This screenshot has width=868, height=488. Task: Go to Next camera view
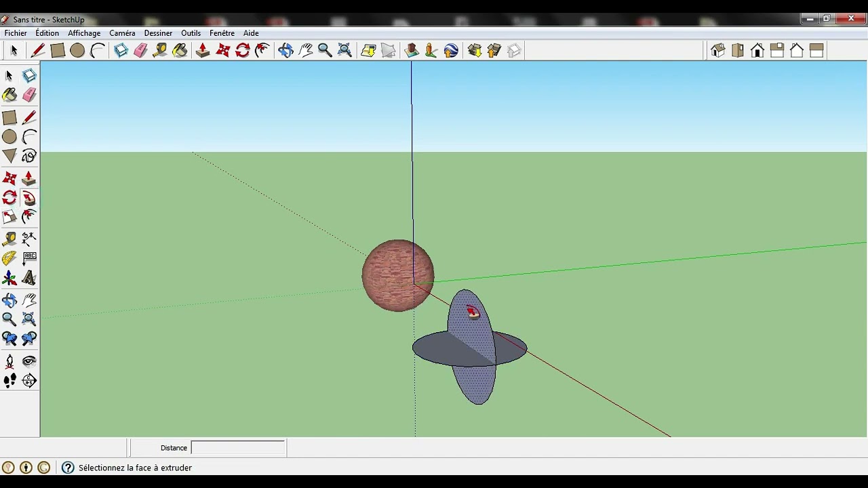point(29,338)
